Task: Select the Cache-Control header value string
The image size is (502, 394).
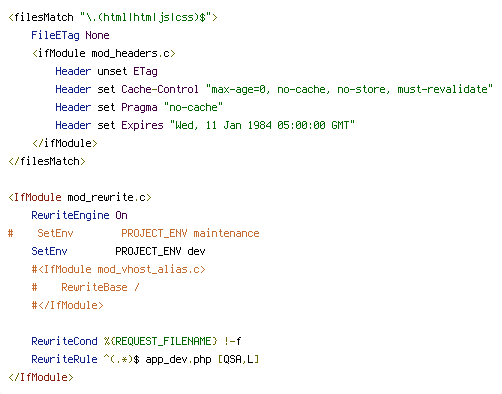Action: coord(349,89)
